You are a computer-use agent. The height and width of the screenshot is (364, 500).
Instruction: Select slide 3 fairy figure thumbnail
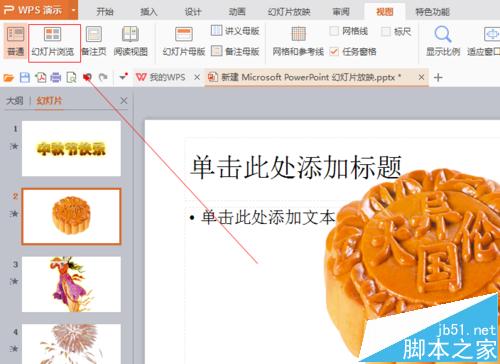tap(71, 284)
